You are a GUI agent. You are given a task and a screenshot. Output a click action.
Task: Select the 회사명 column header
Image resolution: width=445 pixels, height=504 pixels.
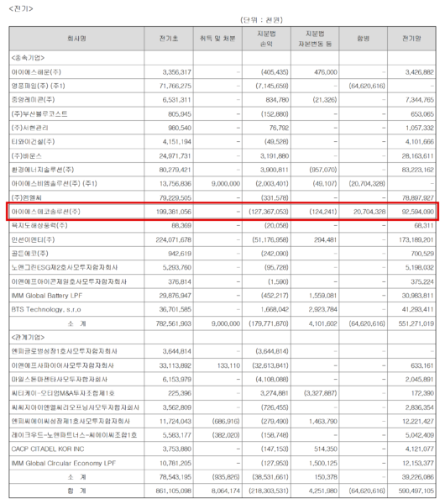tap(76, 39)
